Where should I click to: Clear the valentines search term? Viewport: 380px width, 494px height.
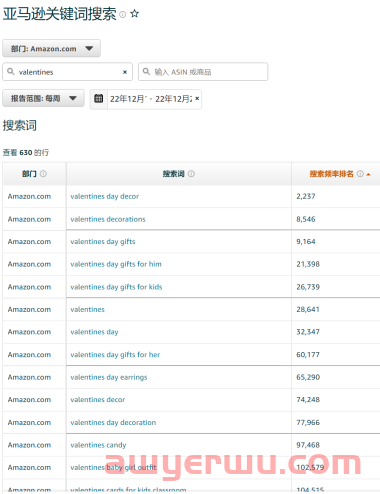point(125,72)
